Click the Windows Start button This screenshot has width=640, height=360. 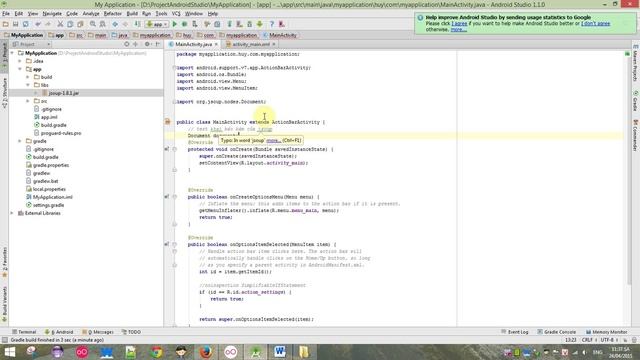tap(9, 352)
